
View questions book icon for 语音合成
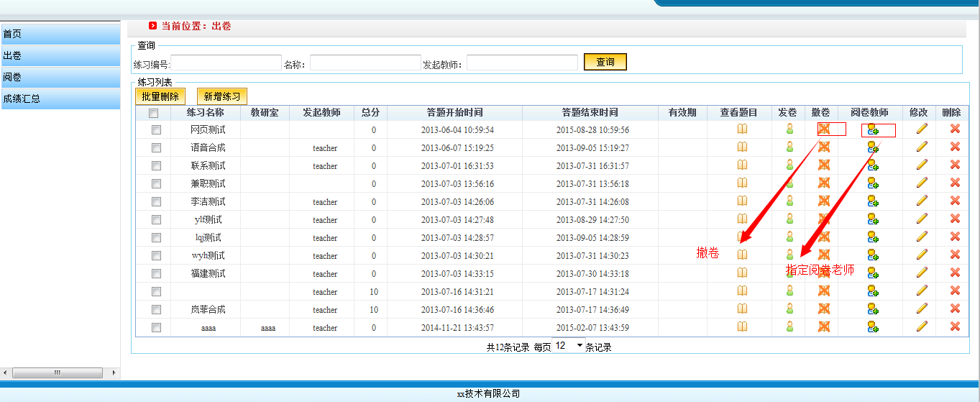coord(742,147)
